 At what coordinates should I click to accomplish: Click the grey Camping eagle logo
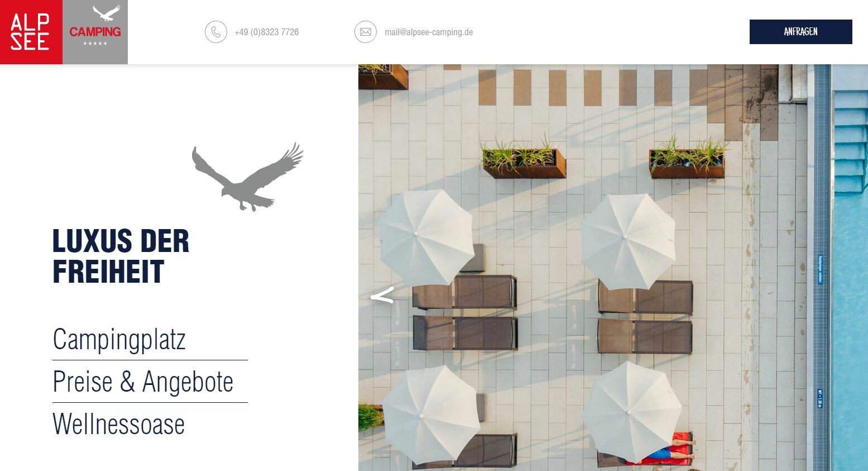(95, 32)
